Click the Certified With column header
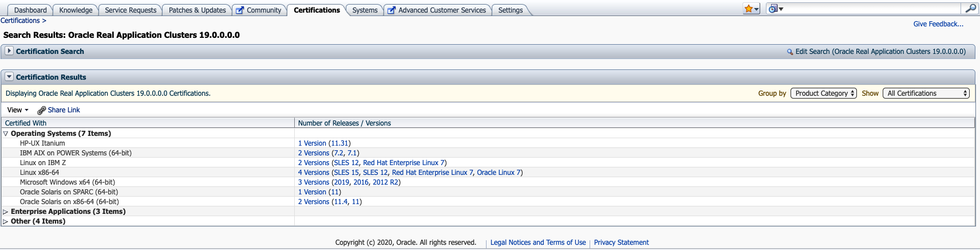This screenshot has width=980, height=250. tap(148, 123)
